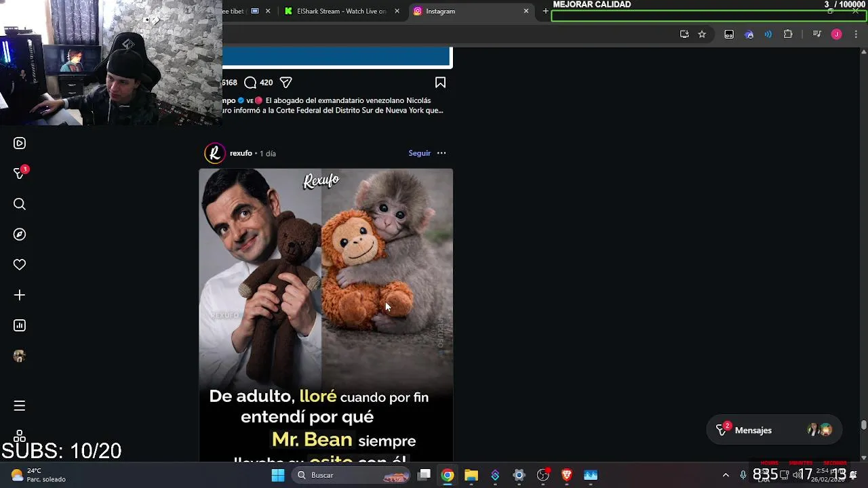
Task: Open the weather widget 24°C Parc. soleado
Action: [39, 475]
